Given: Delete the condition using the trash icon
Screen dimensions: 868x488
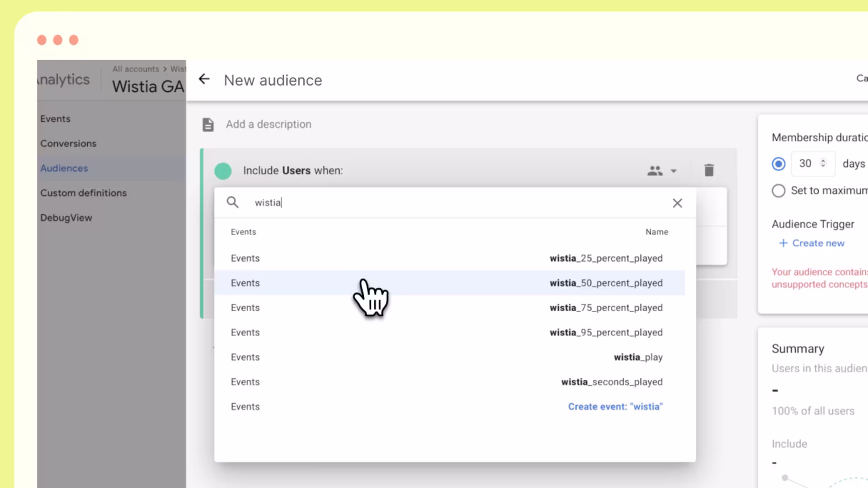Looking at the screenshot, I should point(709,170).
